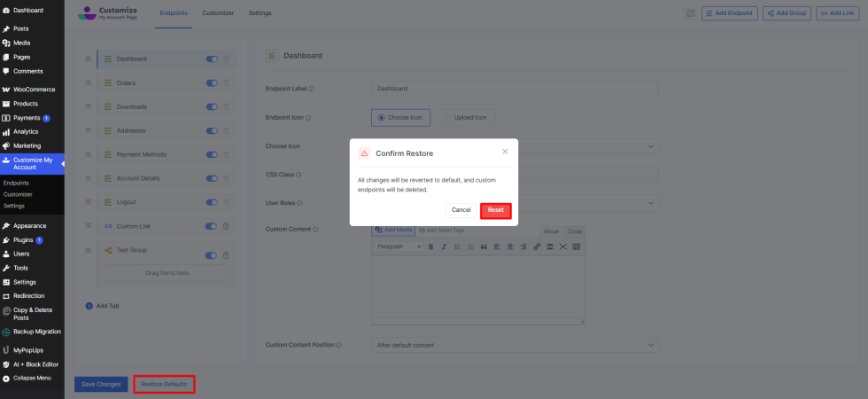Viewport: 868px width, 399px height.
Task: Click the Italic formatting icon
Action: [444, 246]
